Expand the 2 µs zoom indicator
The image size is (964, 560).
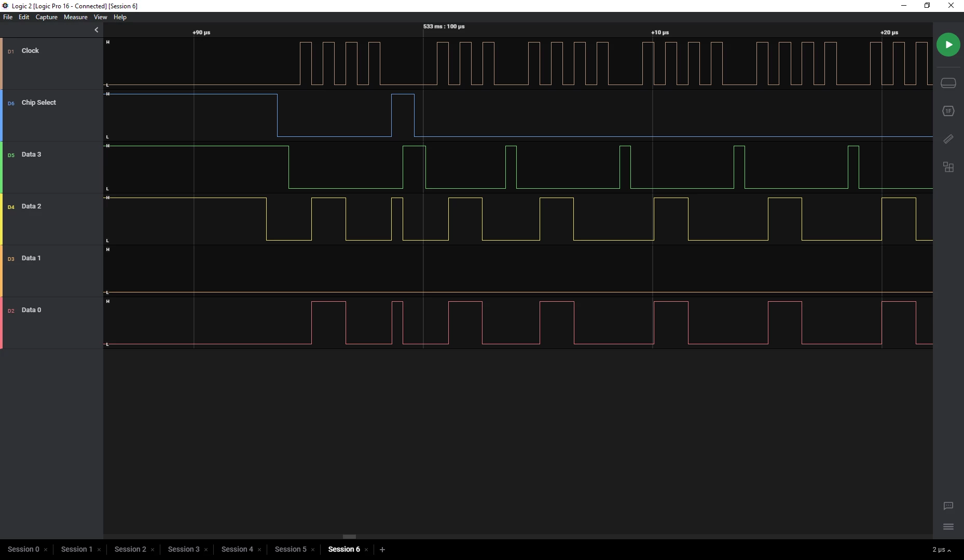tap(941, 550)
